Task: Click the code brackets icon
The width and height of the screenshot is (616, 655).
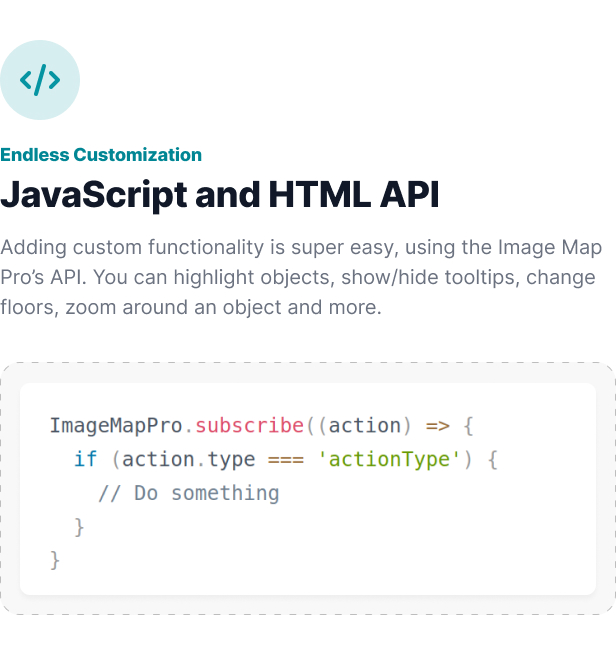Action: (40, 80)
